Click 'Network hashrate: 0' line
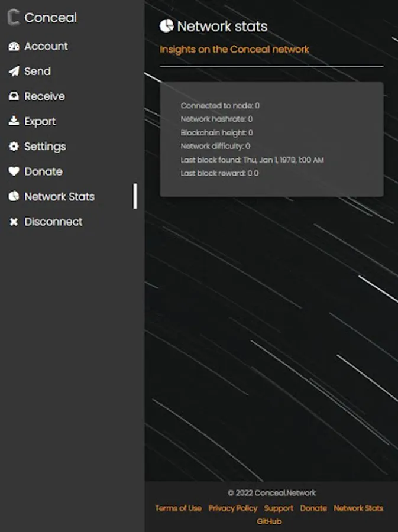 pos(216,119)
